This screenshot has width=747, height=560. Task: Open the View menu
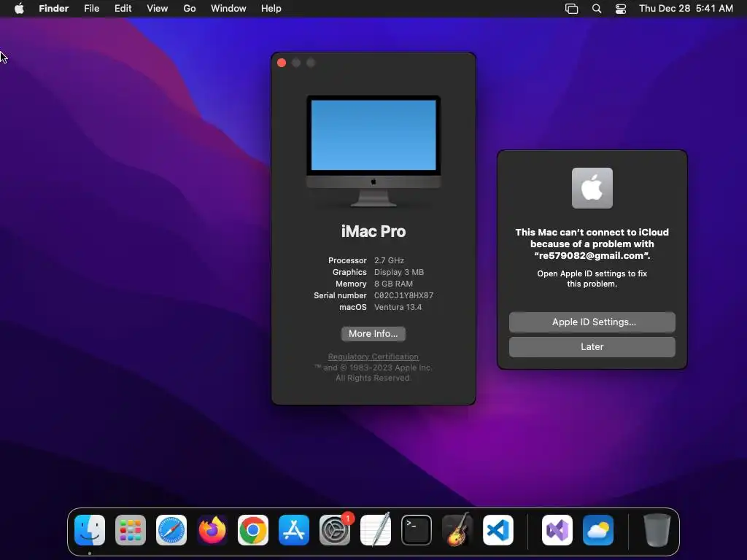pyautogui.click(x=158, y=9)
